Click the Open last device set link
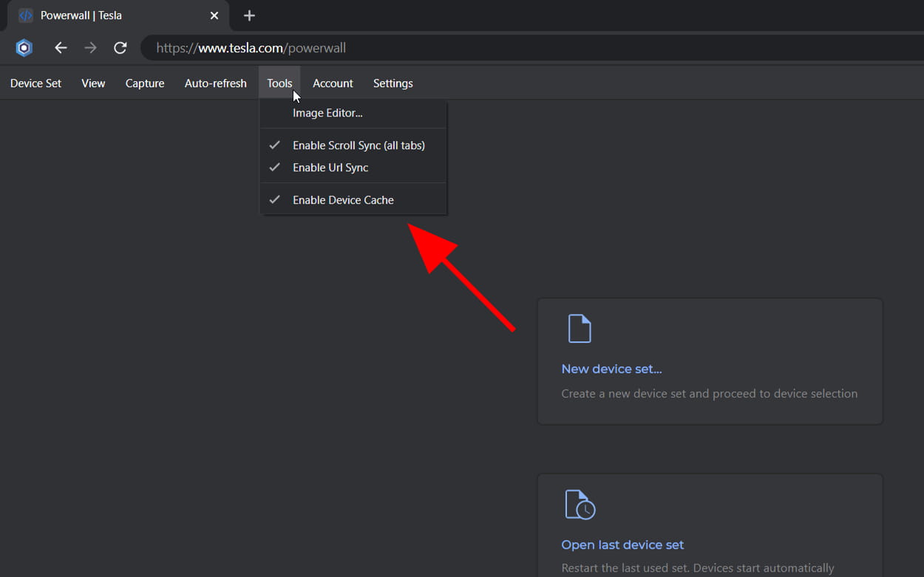924x577 pixels. 622,544
